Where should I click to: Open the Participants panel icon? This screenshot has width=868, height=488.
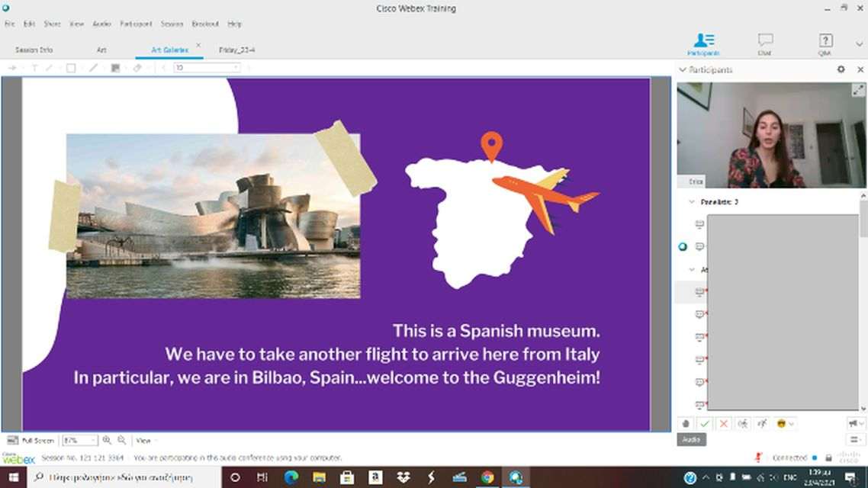(703, 43)
